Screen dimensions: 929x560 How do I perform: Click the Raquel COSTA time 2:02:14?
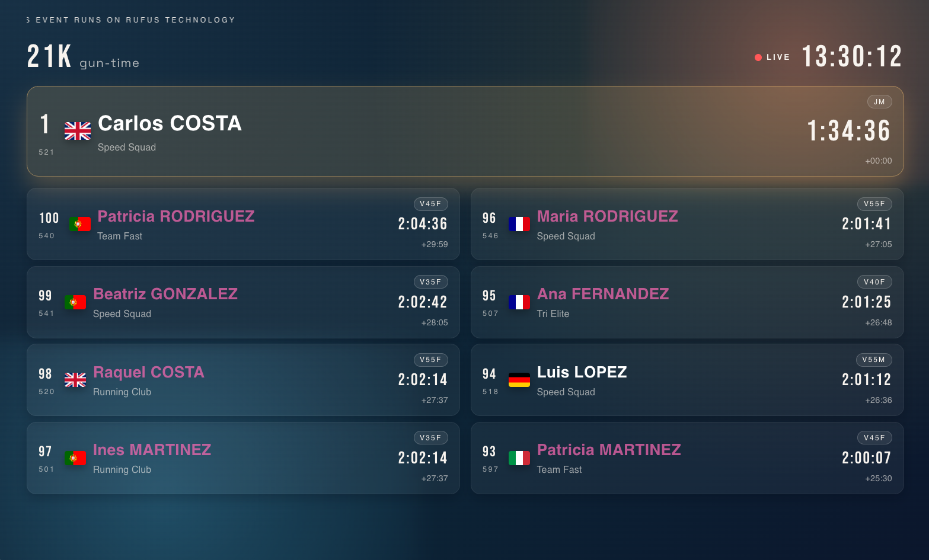tap(423, 380)
